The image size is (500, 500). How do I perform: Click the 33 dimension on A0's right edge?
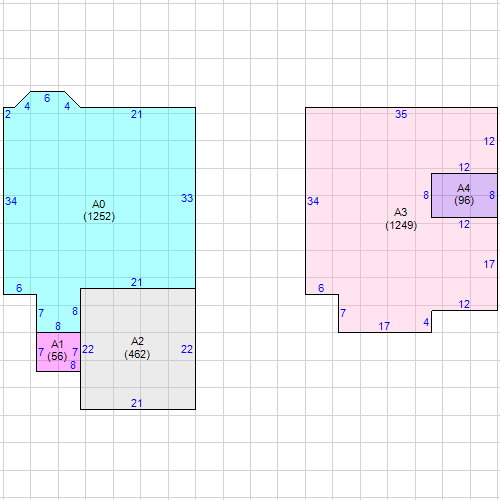187,198
